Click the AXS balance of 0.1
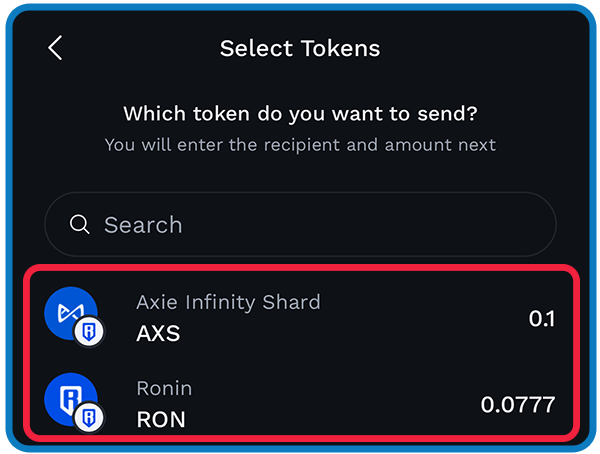The image size is (600, 454). click(542, 318)
